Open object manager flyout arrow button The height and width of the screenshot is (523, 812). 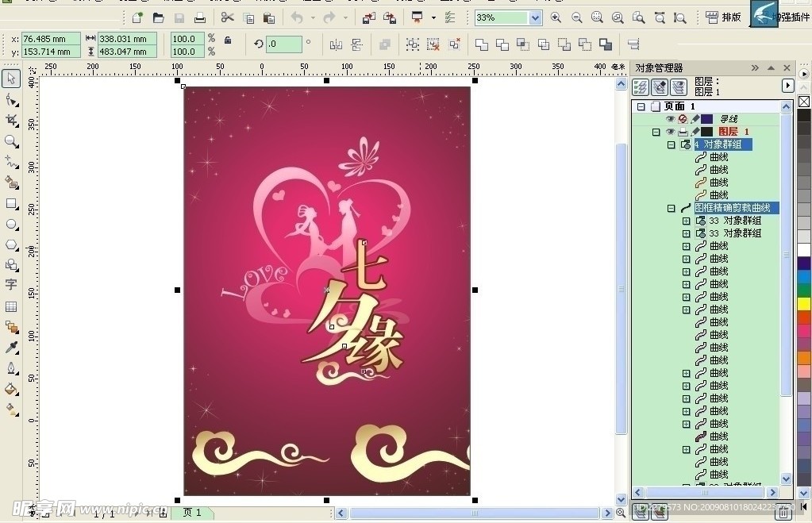tap(787, 86)
